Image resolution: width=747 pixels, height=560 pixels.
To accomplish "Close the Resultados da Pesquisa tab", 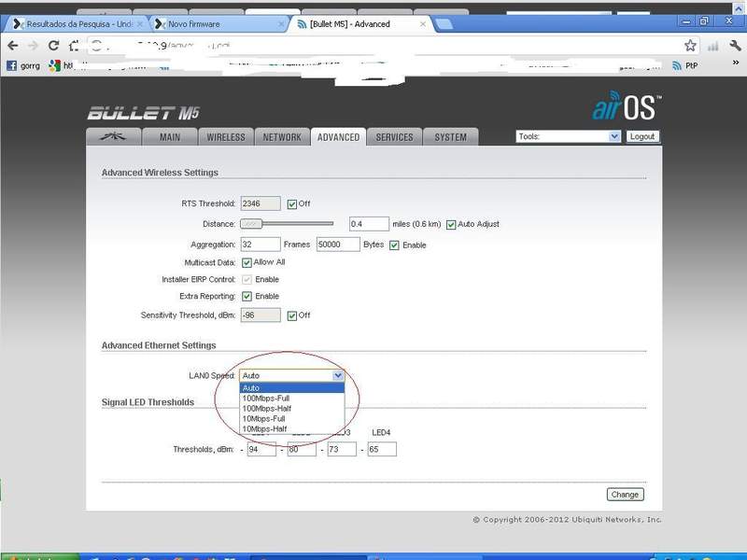I will 139,24.
